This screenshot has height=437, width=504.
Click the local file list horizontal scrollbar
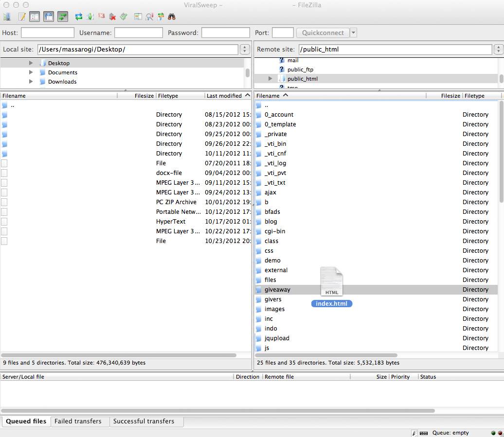(x=119, y=355)
